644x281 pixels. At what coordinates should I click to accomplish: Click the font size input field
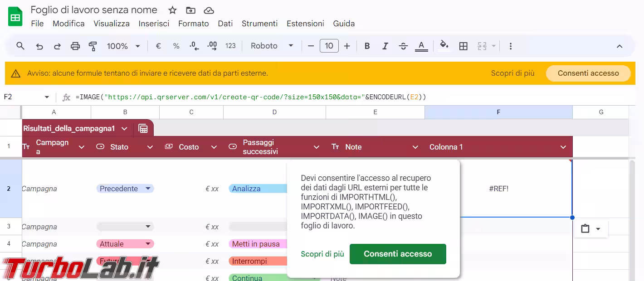coord(329,46)
